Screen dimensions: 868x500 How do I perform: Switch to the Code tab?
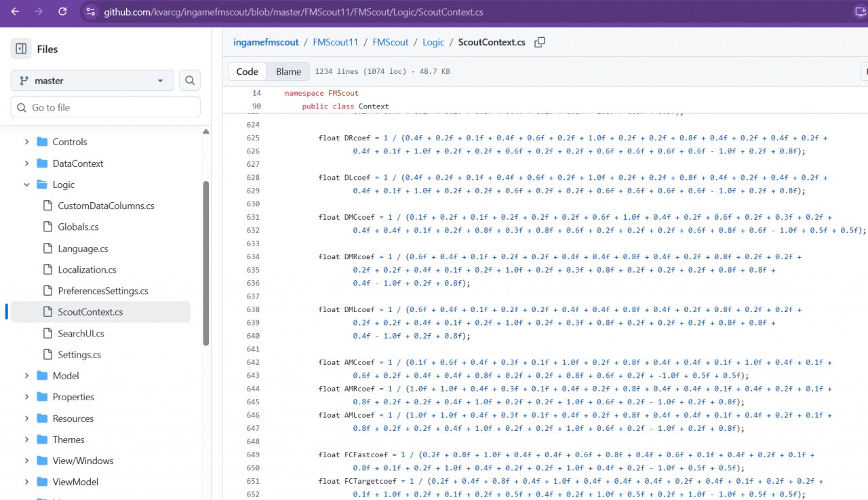pyautogui.click(x=248, y=71)
